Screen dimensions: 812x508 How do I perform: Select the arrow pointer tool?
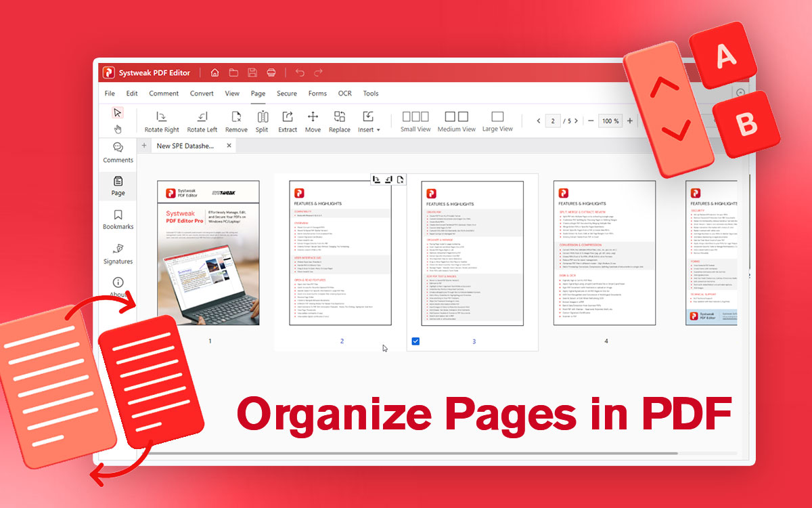pyautogui.click(x=118, y=112)
